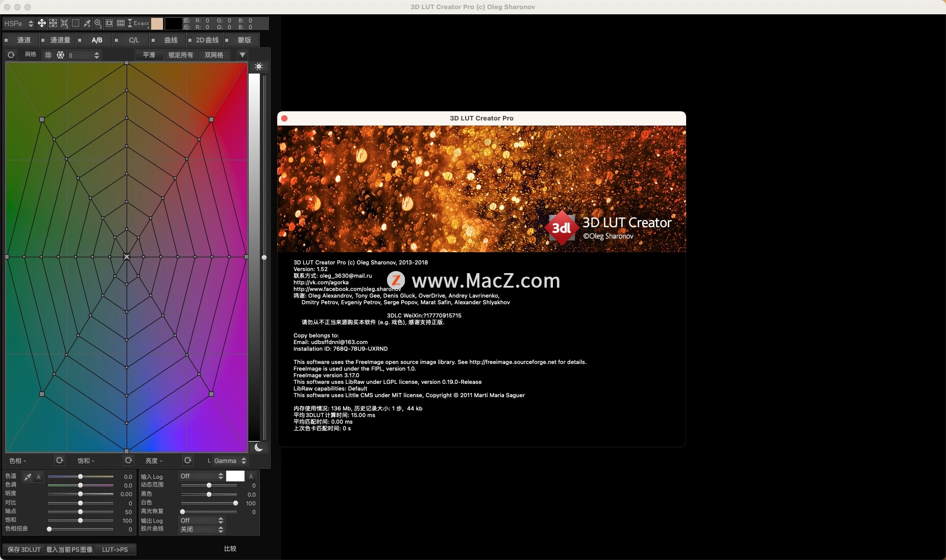
Task: Open the Gamma luminance dropdown
Action: pyautogui.click(x=230, y=460)
